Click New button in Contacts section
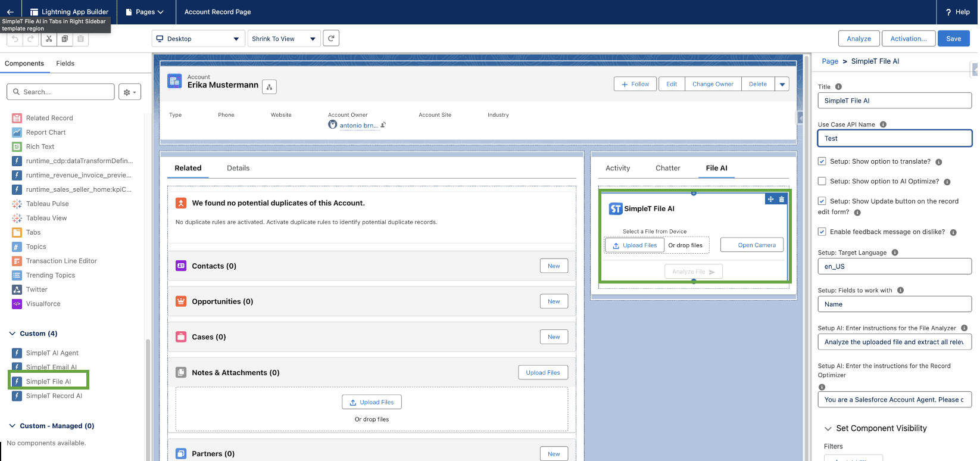 (554, 266)
